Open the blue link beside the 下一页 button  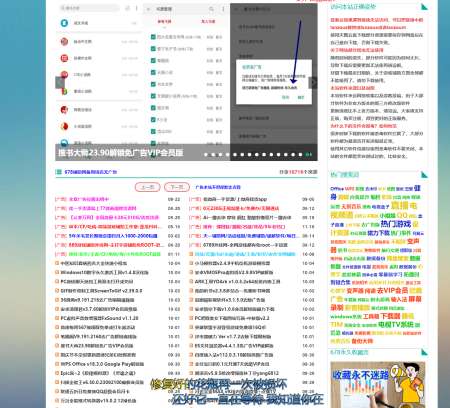[218, 187]
